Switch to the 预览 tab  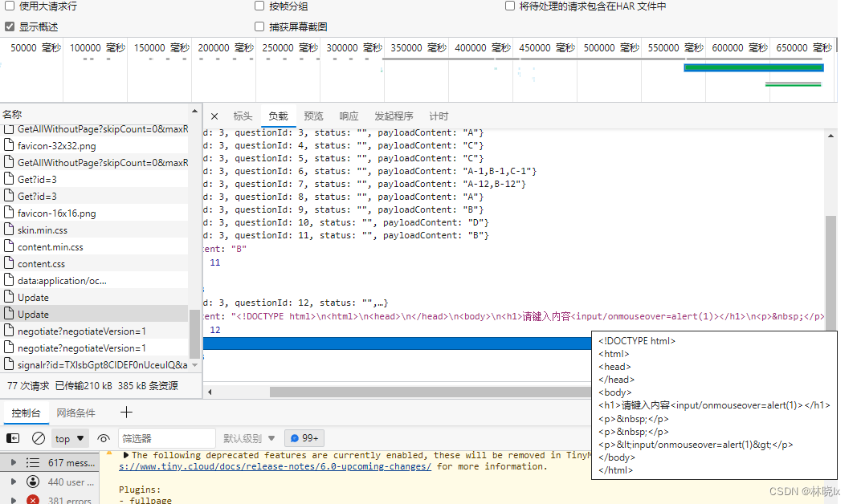point(313,116)
